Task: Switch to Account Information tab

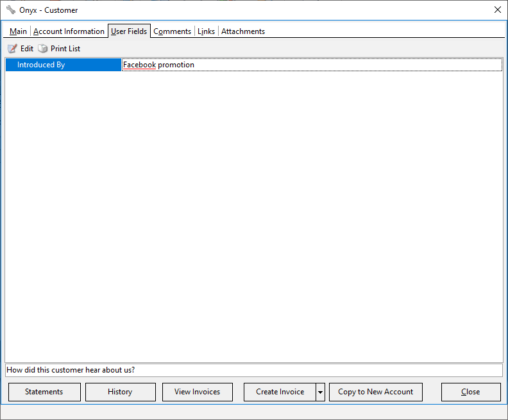Action: [x=69, y=31]
